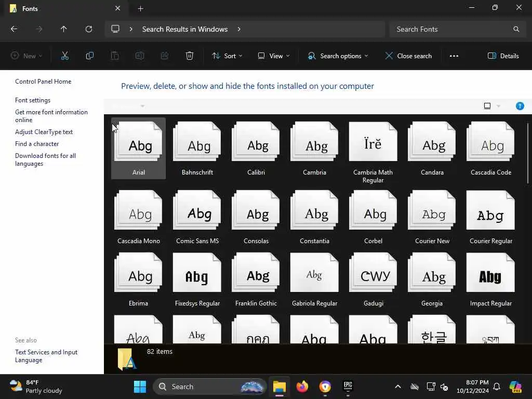Click the fonts list vertical scrollbar
This screenshot has width=532, height=399.
[528, 153]
